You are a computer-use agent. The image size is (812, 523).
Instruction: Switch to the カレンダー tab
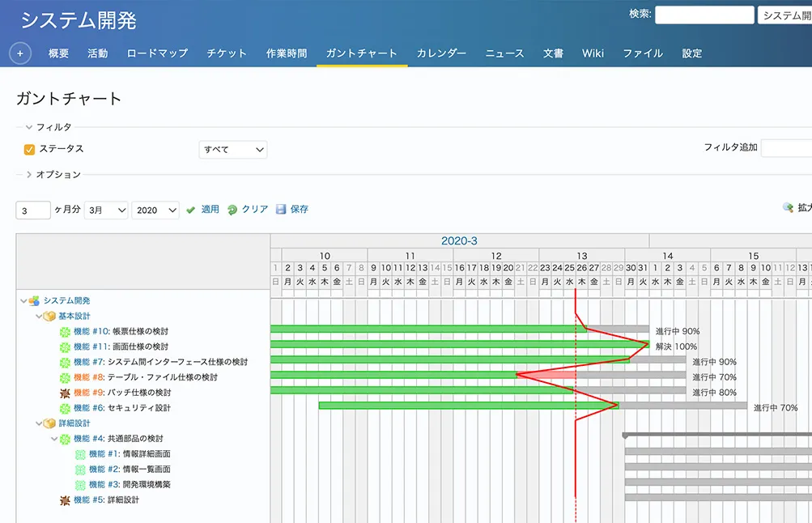[441, 53]
